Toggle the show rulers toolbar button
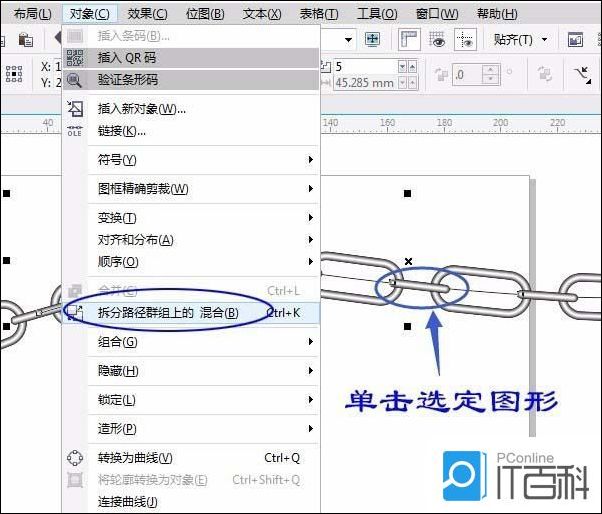Viewport: 602px width, 514px height. pos(409,39)
